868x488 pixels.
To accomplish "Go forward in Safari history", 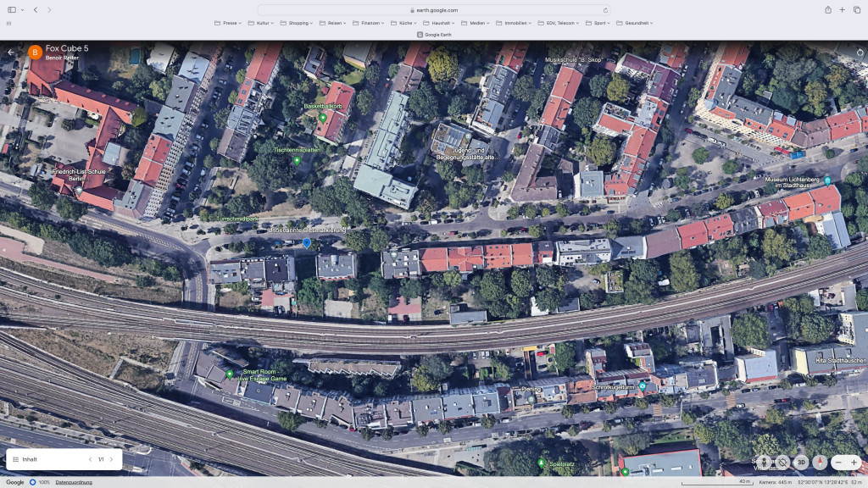I will click(49, 10).
